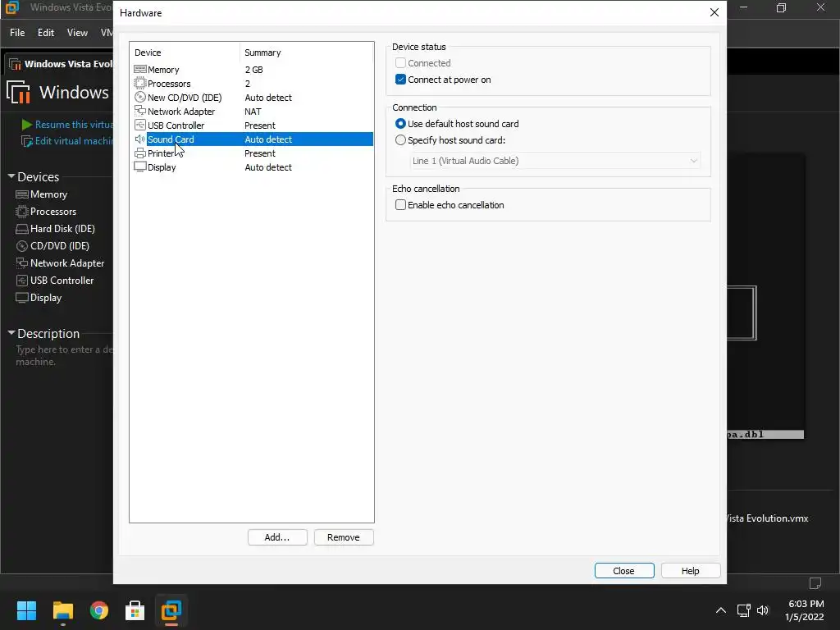Click the Printer icon in Hardware list
This screenshot has width=840, height=630.
(139, 153)
